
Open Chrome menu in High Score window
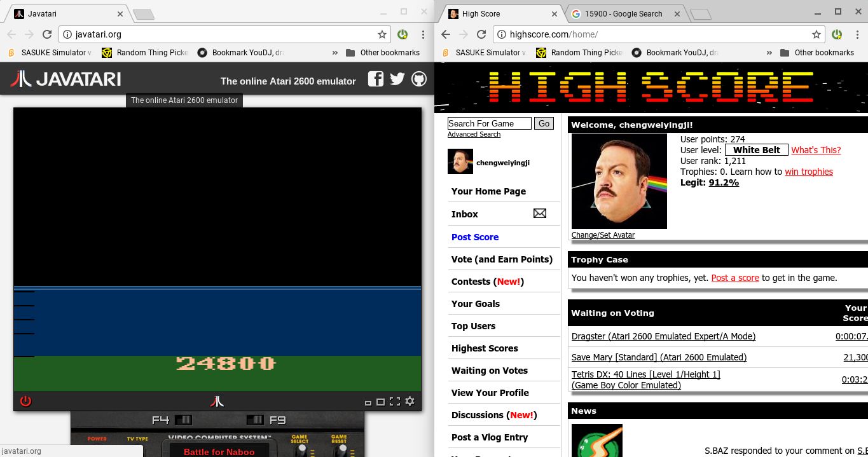click(x=857, y=34)
